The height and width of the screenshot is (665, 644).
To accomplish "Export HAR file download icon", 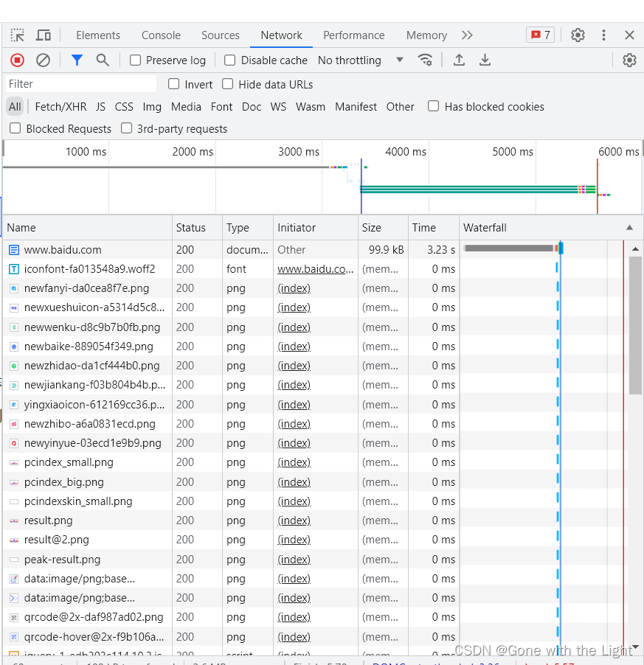I will coord(485,60).
